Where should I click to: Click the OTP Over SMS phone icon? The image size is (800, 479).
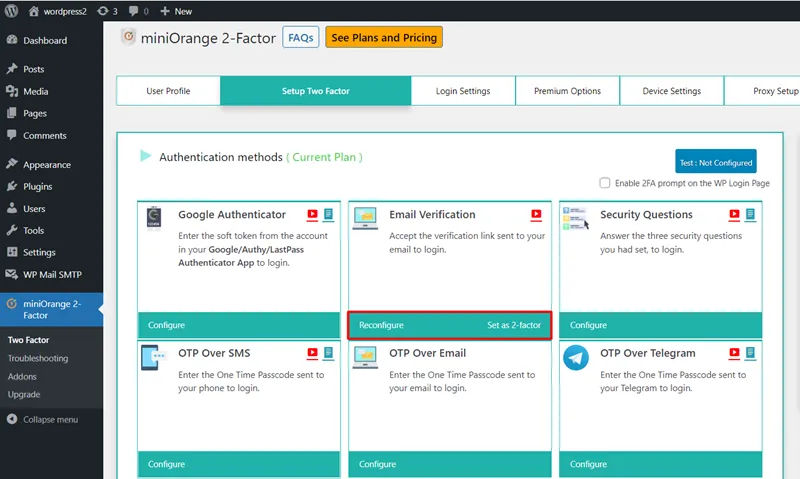tap(154, 357)
